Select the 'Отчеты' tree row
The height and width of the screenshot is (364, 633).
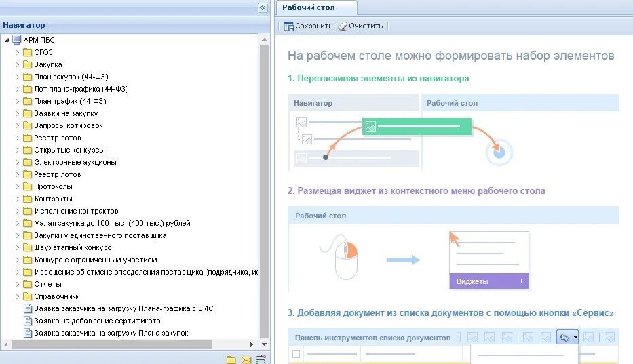129,284
